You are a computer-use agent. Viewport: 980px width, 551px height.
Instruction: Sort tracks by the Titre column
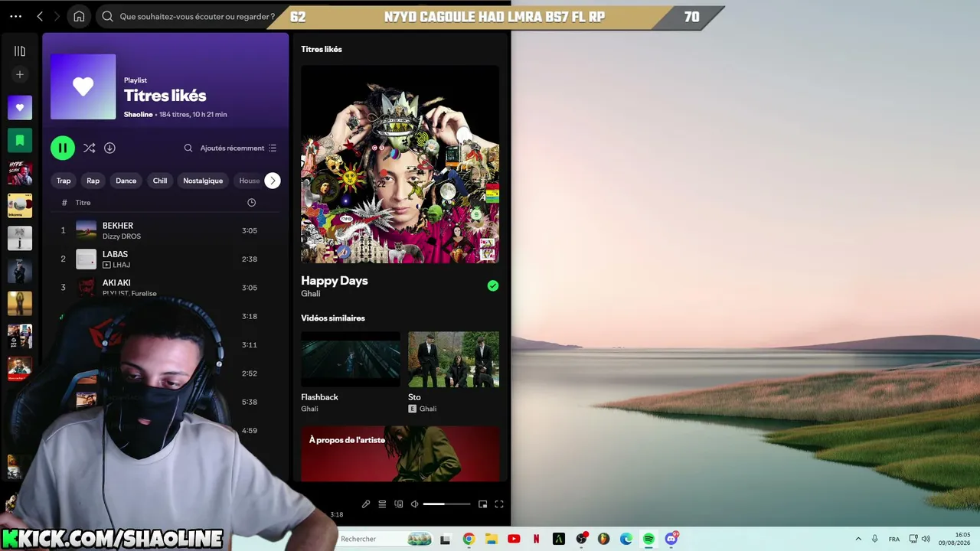click(83, 203)
